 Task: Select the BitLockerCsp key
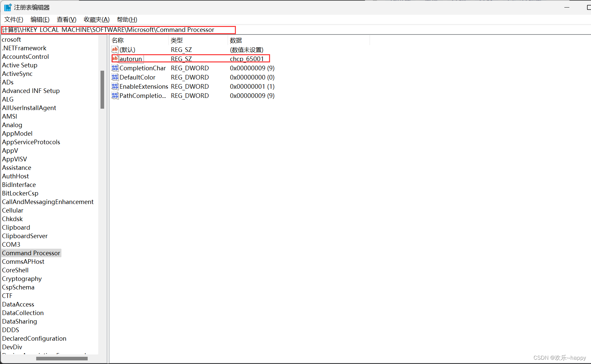[20, 193]
